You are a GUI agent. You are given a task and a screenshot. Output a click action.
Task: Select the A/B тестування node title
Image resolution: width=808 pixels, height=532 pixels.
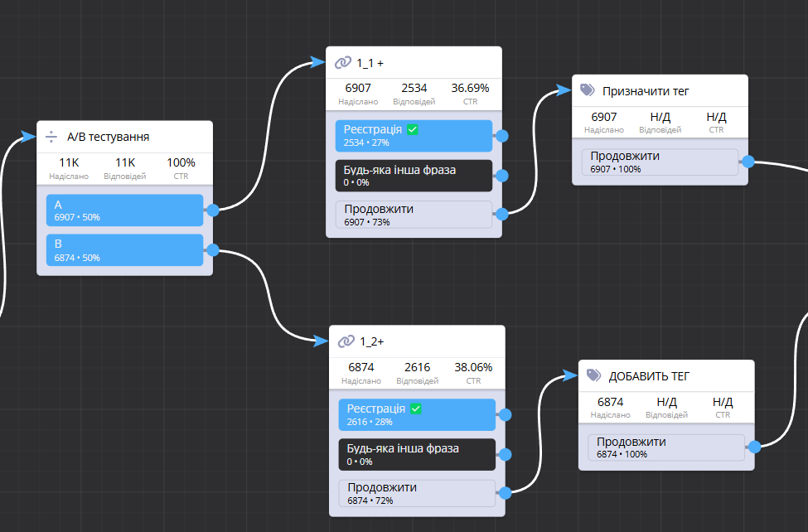point(108,137)
